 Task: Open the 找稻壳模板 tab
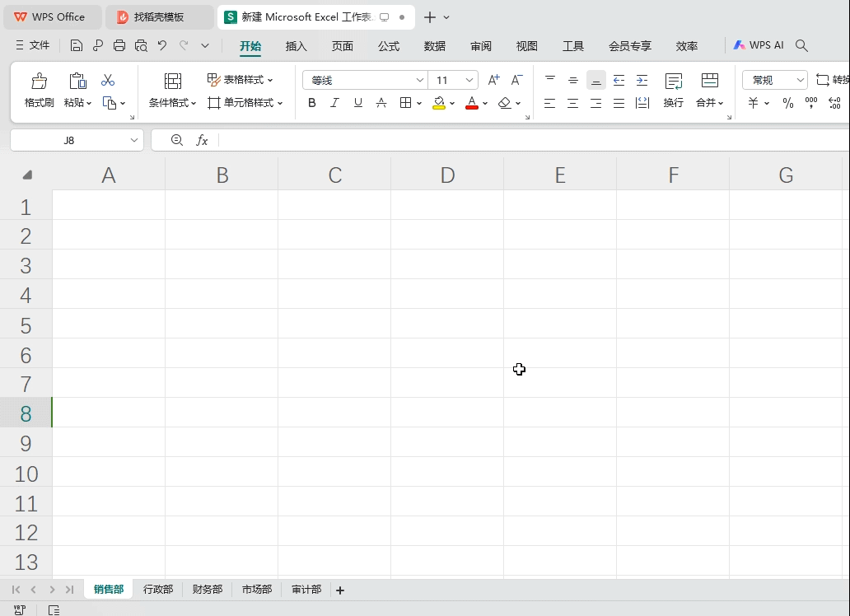[x=160, y=16]
